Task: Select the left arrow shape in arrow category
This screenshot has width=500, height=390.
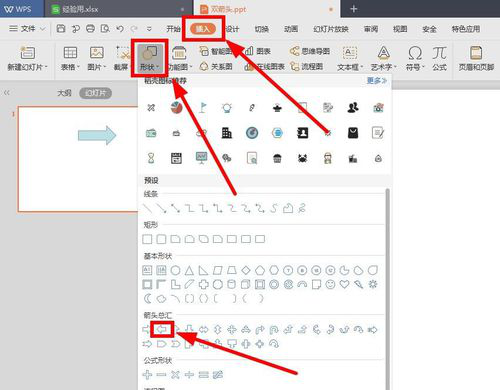Action: click(x=162, y=330)
